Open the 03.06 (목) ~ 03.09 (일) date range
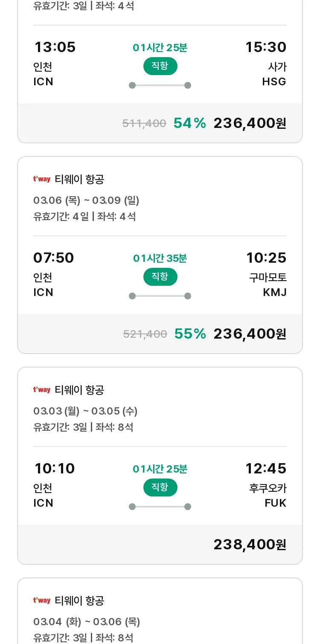This screenshot has width=320, height=644. pos(86,200)
